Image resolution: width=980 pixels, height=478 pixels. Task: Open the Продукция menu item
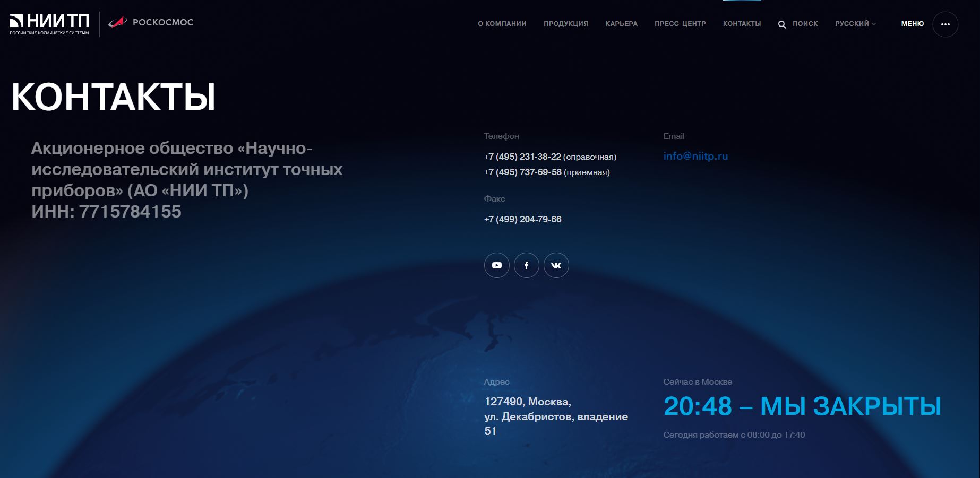coord(566,24)
